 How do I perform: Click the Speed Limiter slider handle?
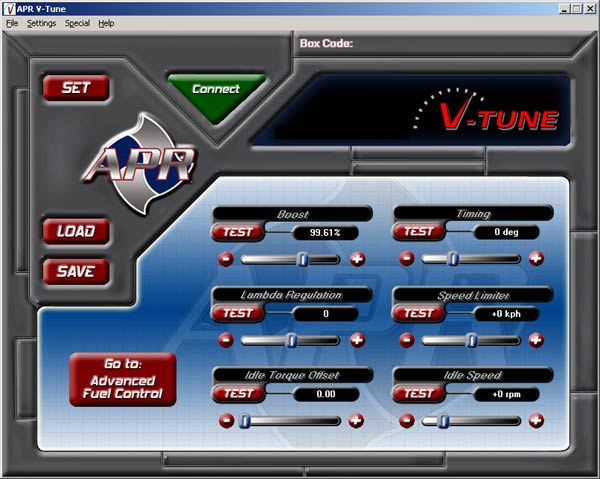pos(472,341)
